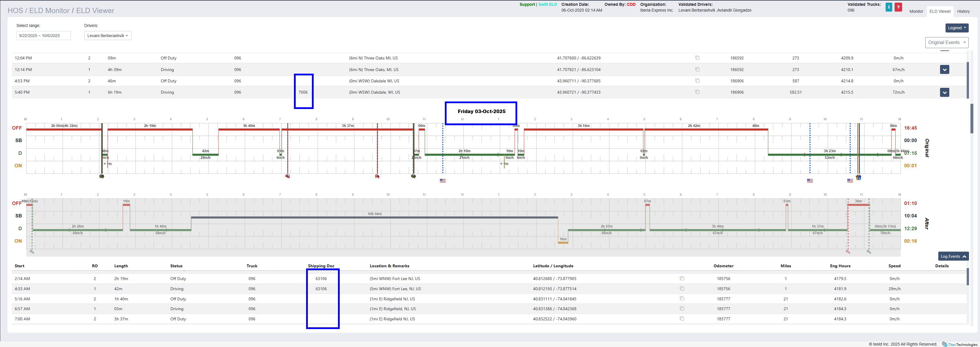980x347 pixels.
Task: Click the teal info icon button
Action: click(x=889, y=7)
